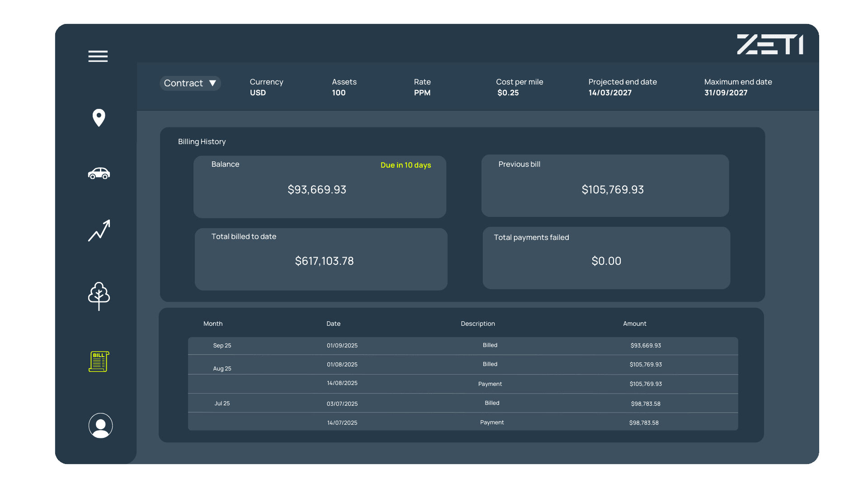This screenshot has width=868, height=488.
Task: Open the Total billed to date card
Action: [321, 259]
